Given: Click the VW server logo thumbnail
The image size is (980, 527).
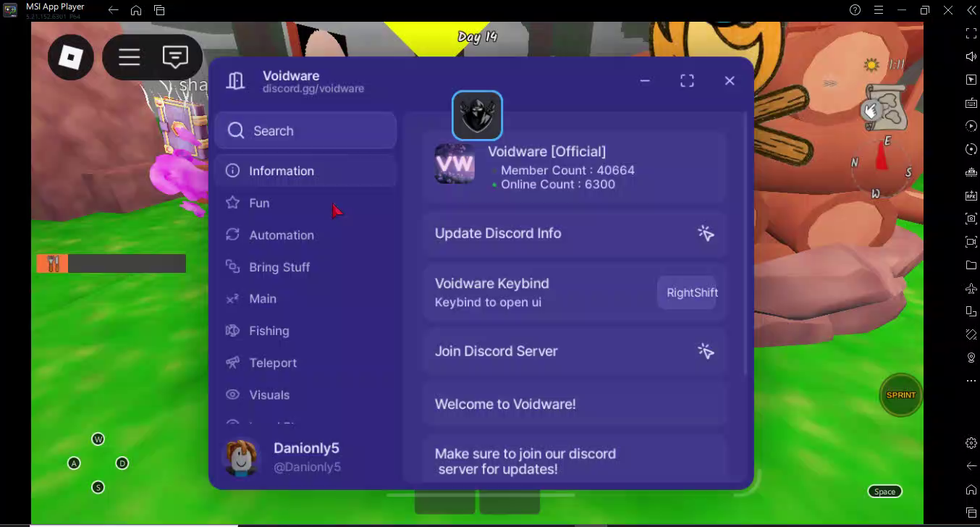Looking at the screenshot, I should pyautogui.click(x=455, y=164).
